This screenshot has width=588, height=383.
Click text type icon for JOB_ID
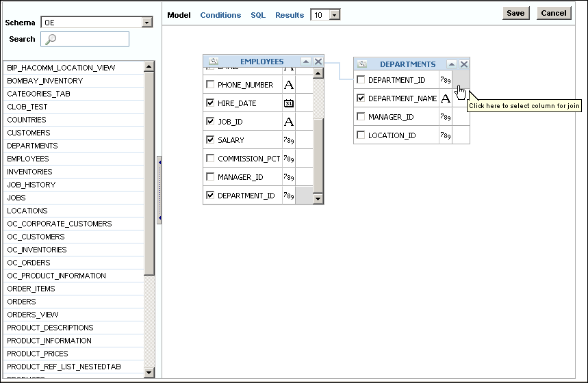(289, 122)
